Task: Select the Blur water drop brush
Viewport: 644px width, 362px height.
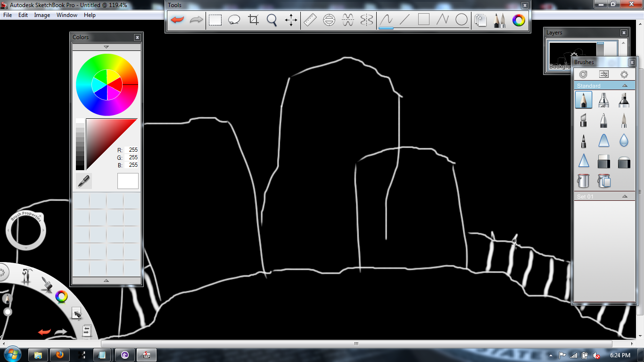Action: pyautogui.click(x=624, y=140)
